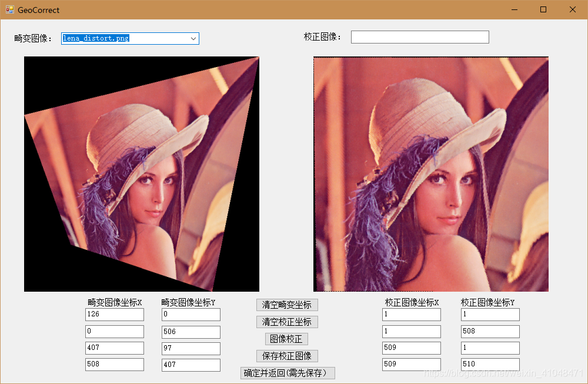This screenshot has height=384, width=588.
Task: Click the 校正图像: label
Action: (x=322, y=36)
